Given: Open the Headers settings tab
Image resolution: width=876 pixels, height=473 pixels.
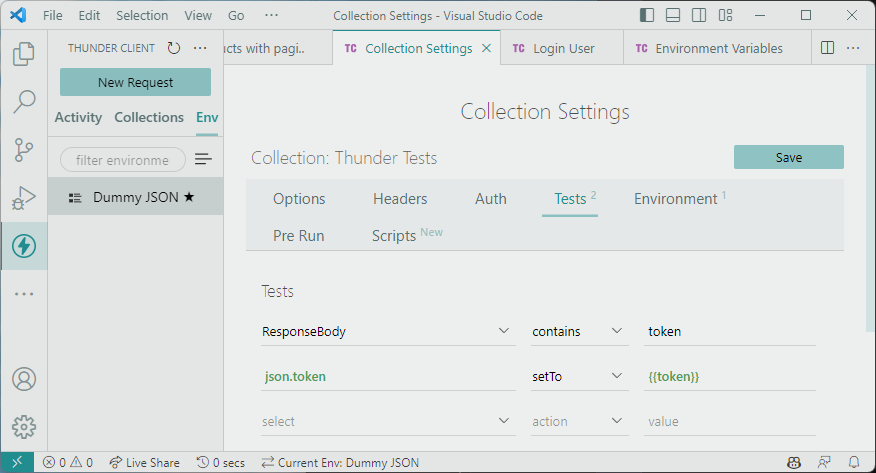Looking at the screenshot, I should pos(400,199).
